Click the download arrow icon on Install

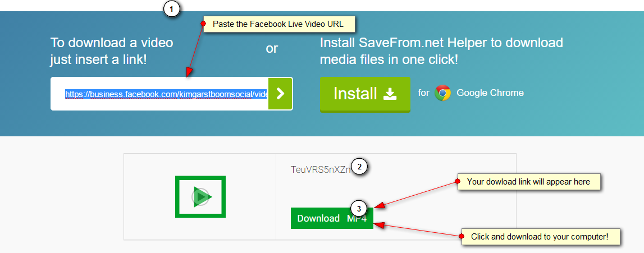click(390, 94)
